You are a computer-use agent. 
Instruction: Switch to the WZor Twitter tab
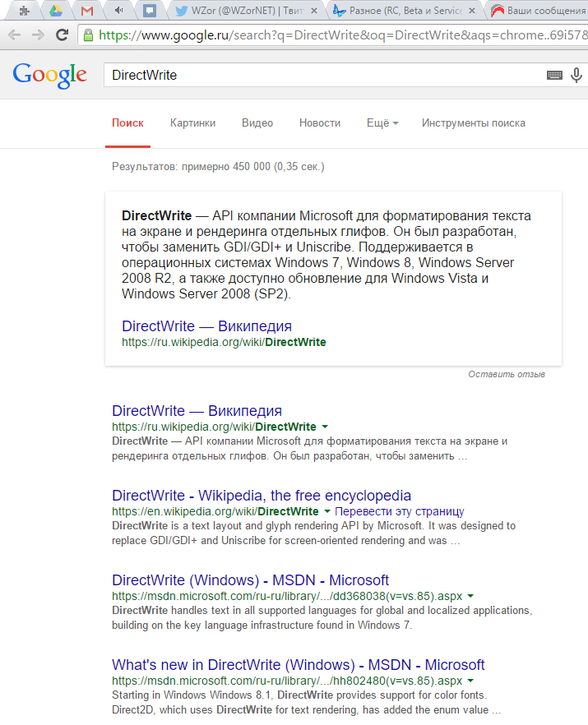point(246,10)
